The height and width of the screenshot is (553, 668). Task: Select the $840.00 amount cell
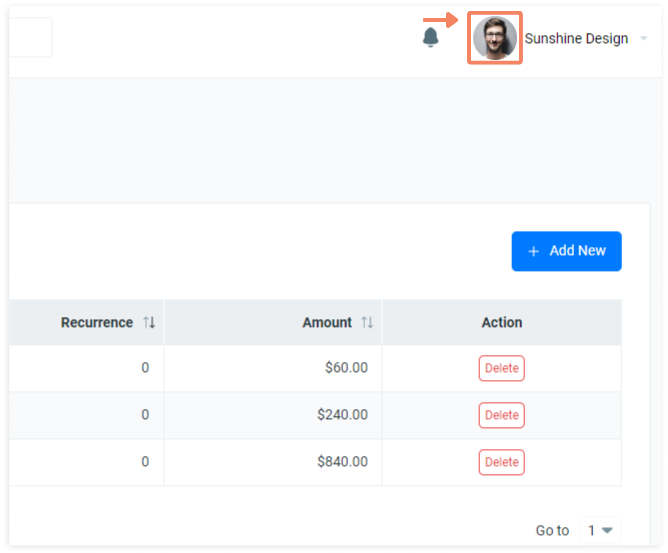click(x=273, y=462)
